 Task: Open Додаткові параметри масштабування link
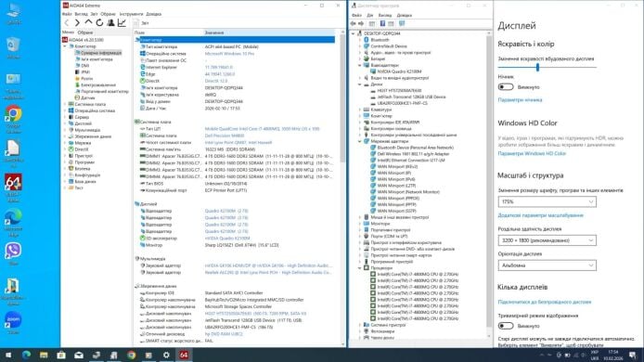click(x=540, y=215)
